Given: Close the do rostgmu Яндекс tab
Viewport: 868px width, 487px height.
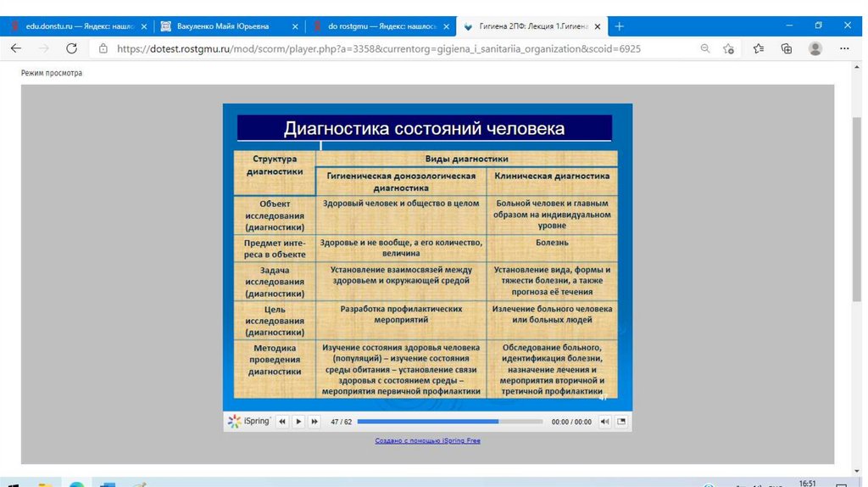Looking at the screenshot, I should (x=446, y=26).
